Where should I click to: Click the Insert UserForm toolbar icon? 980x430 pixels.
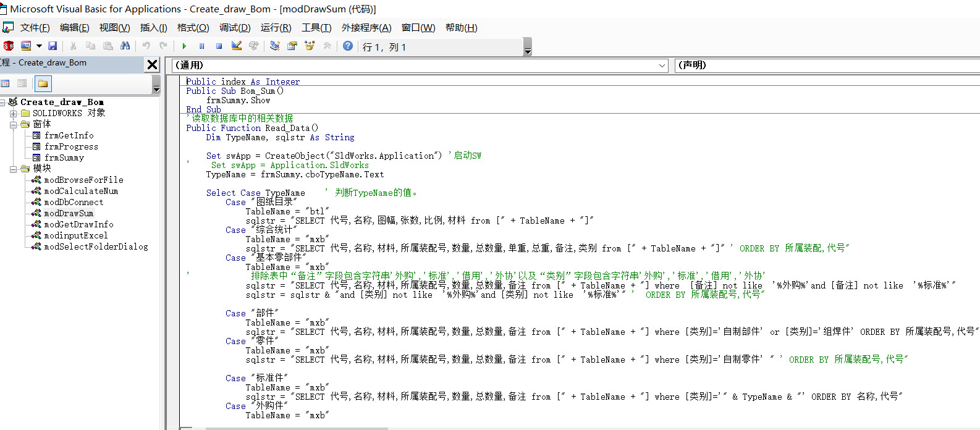point(26,46)
